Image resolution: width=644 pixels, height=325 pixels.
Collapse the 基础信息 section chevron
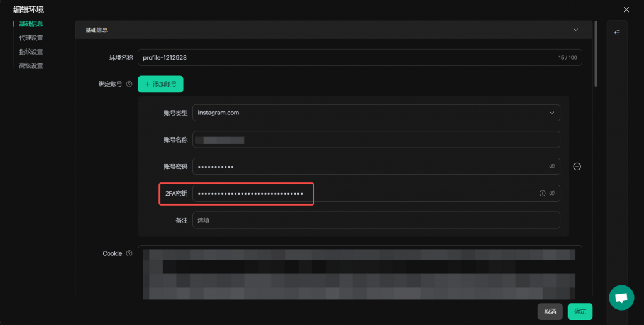(575, 30)
